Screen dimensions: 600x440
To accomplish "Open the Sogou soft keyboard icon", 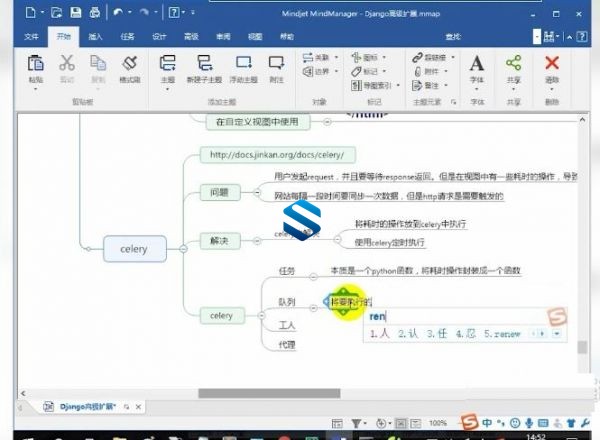I will [x=543, y=423].
